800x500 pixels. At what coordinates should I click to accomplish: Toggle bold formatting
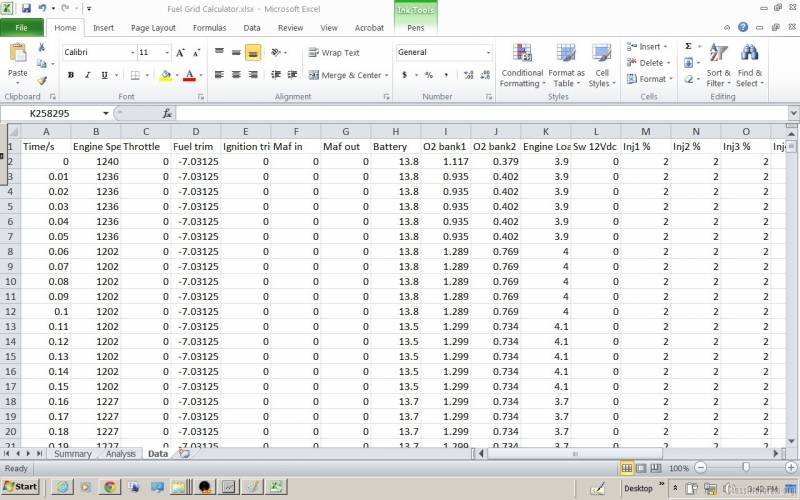click(x=71, y=75)
